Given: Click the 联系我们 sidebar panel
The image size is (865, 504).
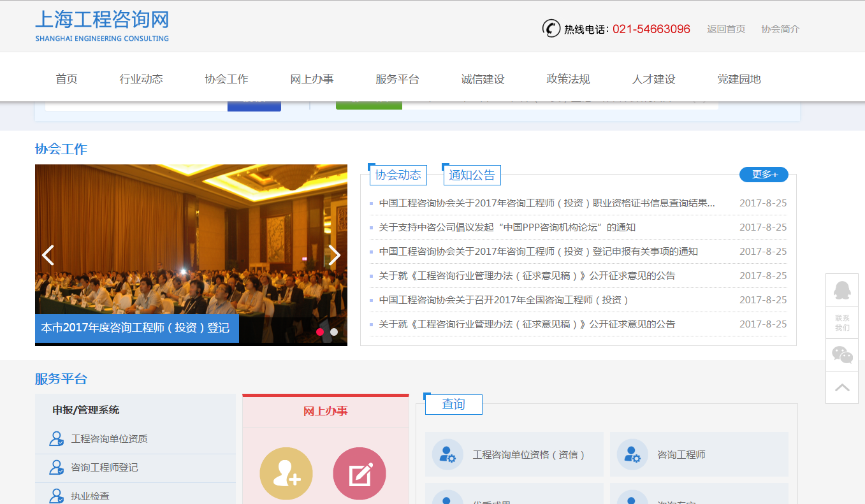Looking at the screenshot, I should click(841, 322).
